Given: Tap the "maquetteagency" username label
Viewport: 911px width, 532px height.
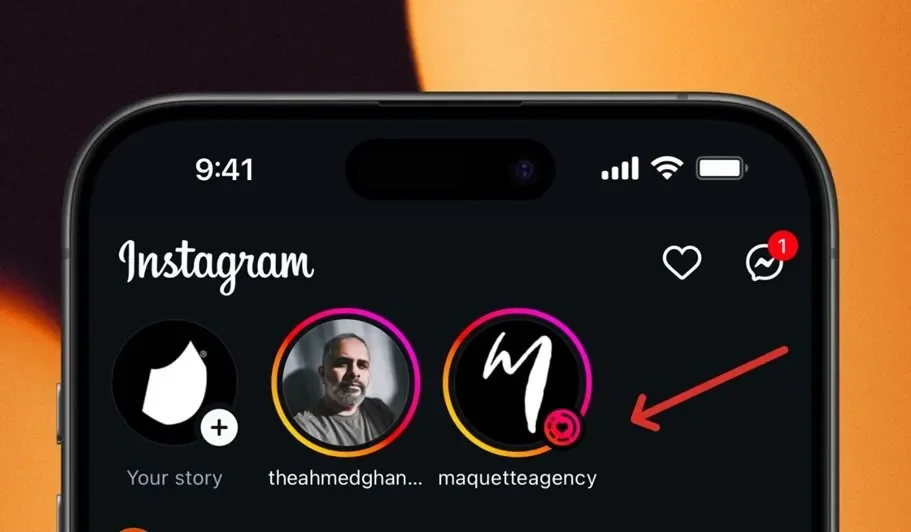Looking at the screenshot, I should tap(517, 479).
